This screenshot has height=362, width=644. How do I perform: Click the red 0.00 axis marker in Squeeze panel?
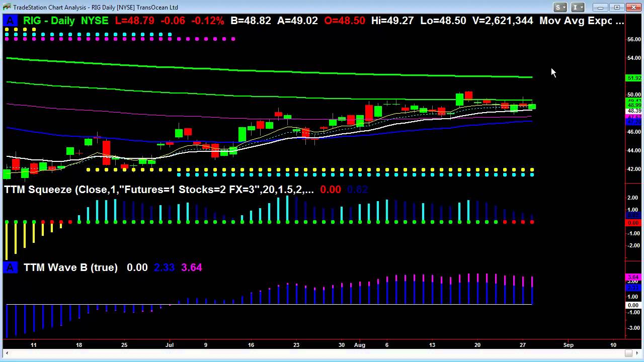pos(633,222)
